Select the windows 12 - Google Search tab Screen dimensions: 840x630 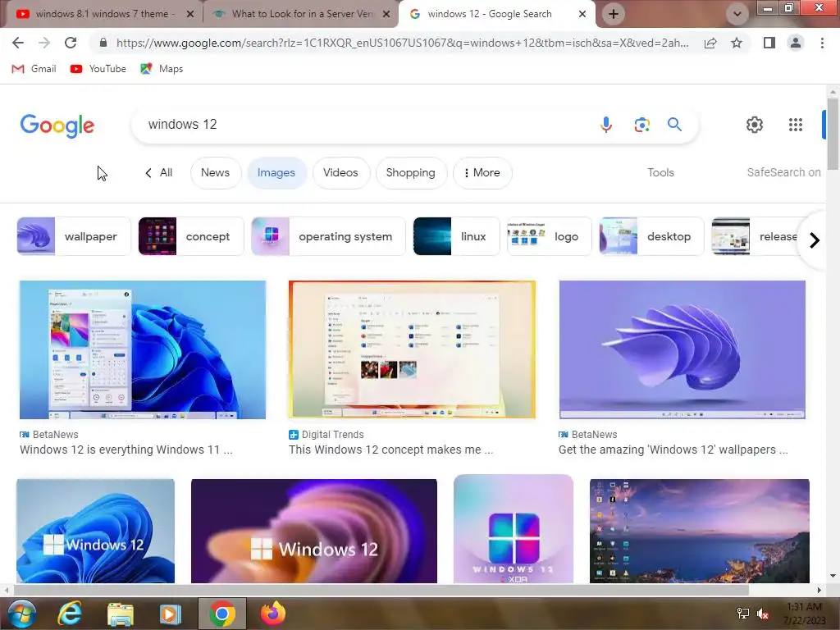495,14
